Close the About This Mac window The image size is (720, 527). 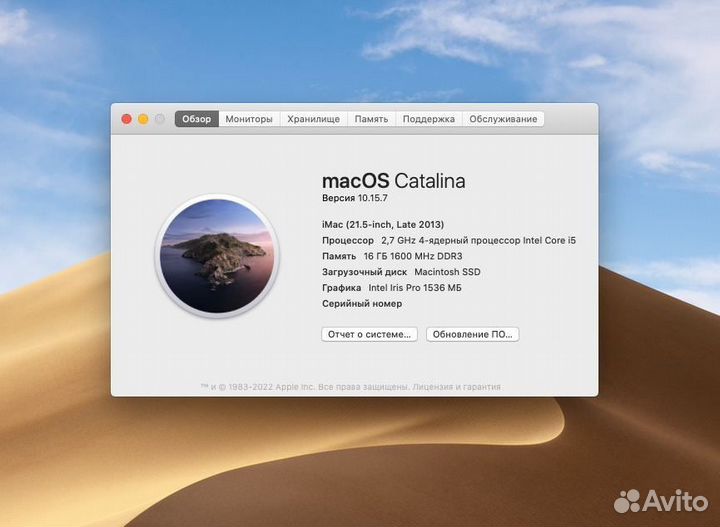click(126, 119)
